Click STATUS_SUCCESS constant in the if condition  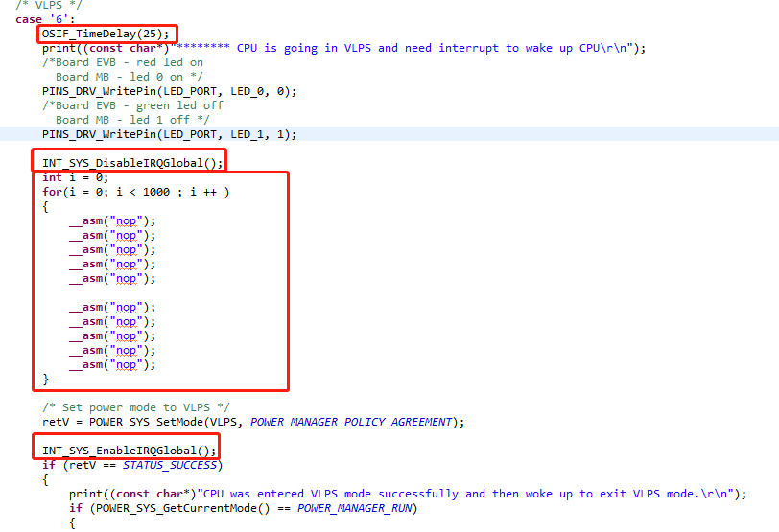(x=170, y=465)
